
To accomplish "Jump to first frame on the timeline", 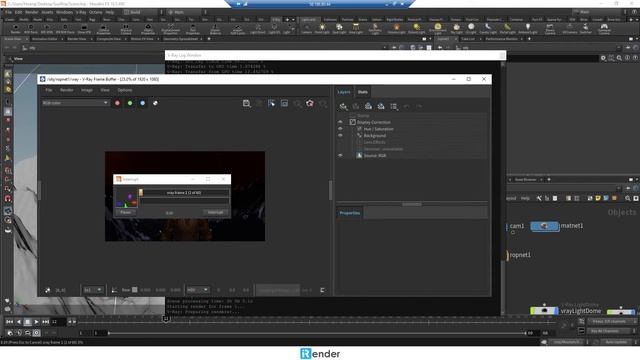I will 9,322.
